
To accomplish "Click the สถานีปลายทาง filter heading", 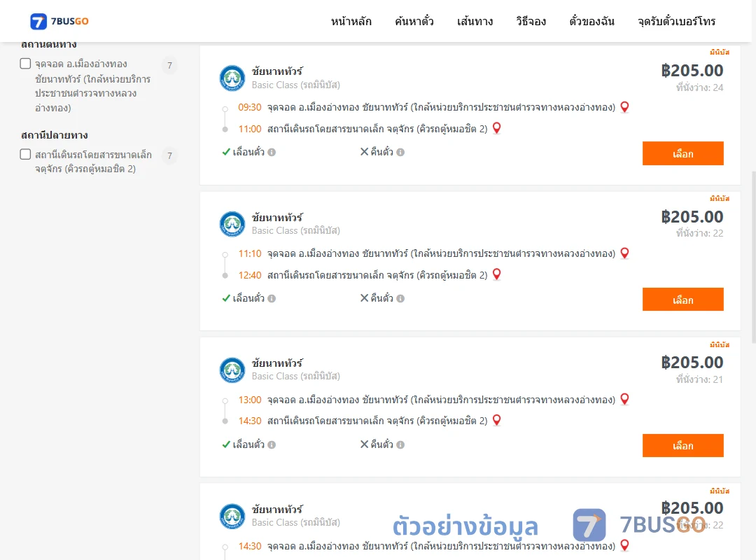I will [x=55, y=135].
